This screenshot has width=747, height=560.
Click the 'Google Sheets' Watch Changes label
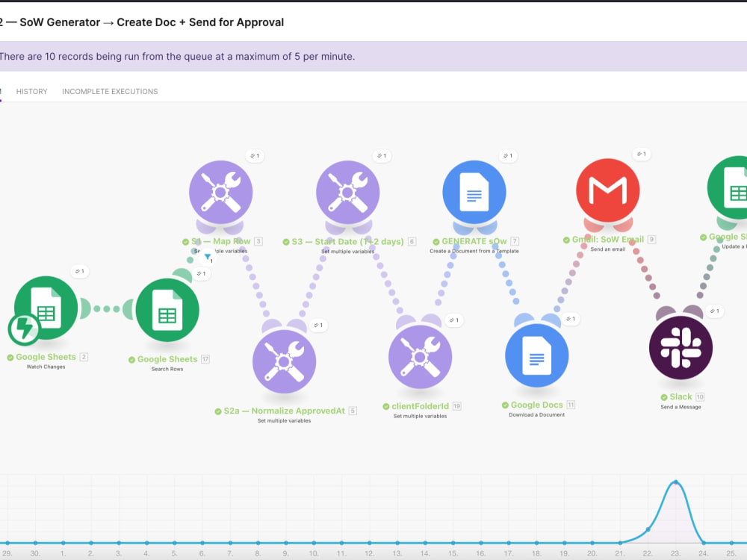(x=46, y=357)
